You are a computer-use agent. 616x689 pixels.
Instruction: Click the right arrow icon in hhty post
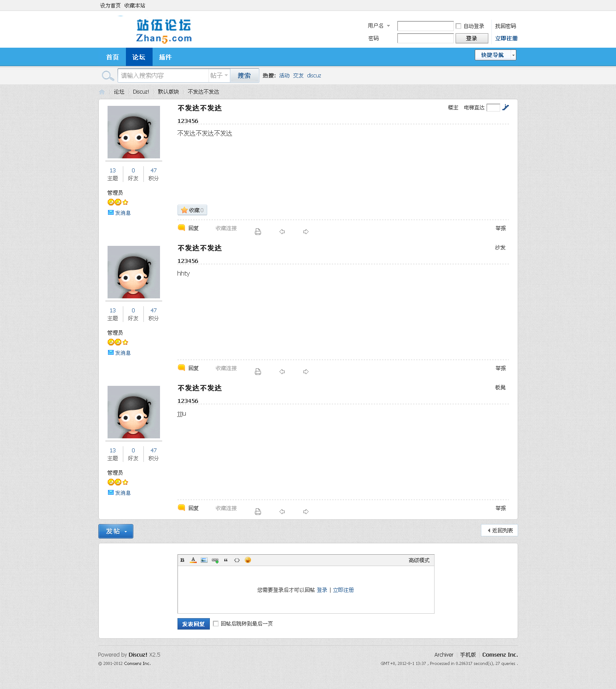pyautogui.click(x=306, y=372)
